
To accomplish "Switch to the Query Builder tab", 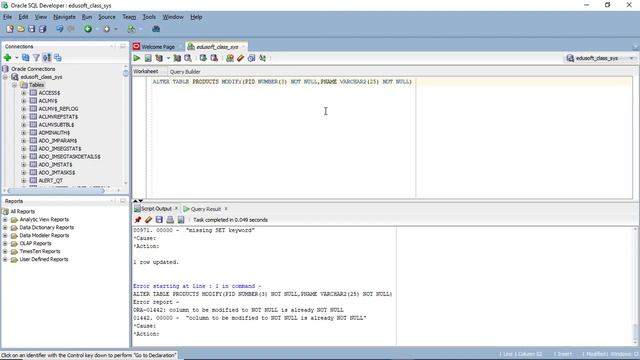I will pyautogui.click(x=185, y=71).
